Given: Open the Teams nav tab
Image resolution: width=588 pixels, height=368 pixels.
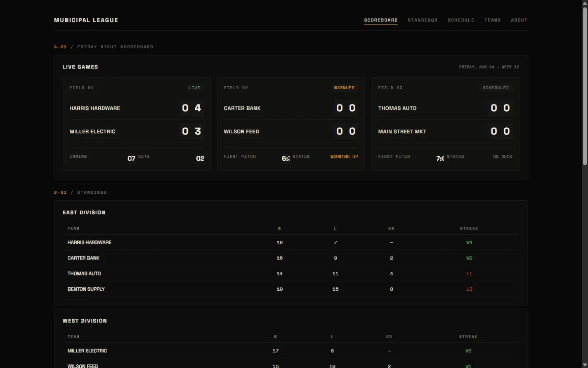Looking at the screenshot, I should coord(492,20).
